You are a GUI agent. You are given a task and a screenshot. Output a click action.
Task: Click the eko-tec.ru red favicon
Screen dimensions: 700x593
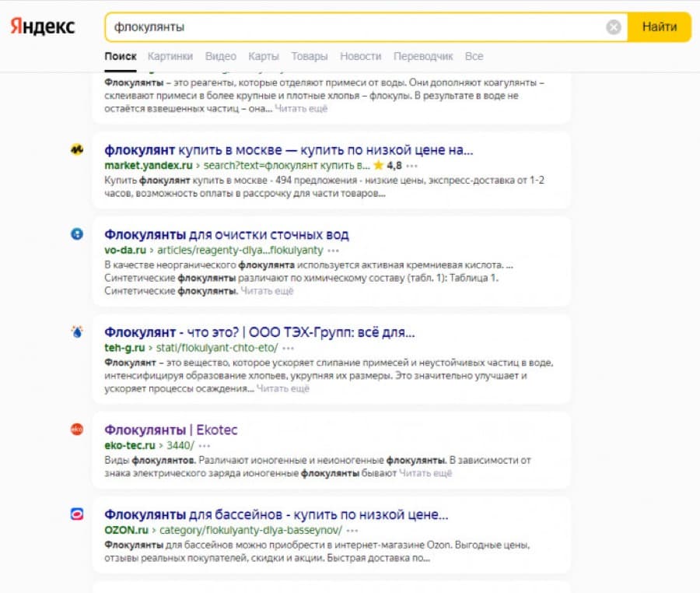tap(77, 430)
